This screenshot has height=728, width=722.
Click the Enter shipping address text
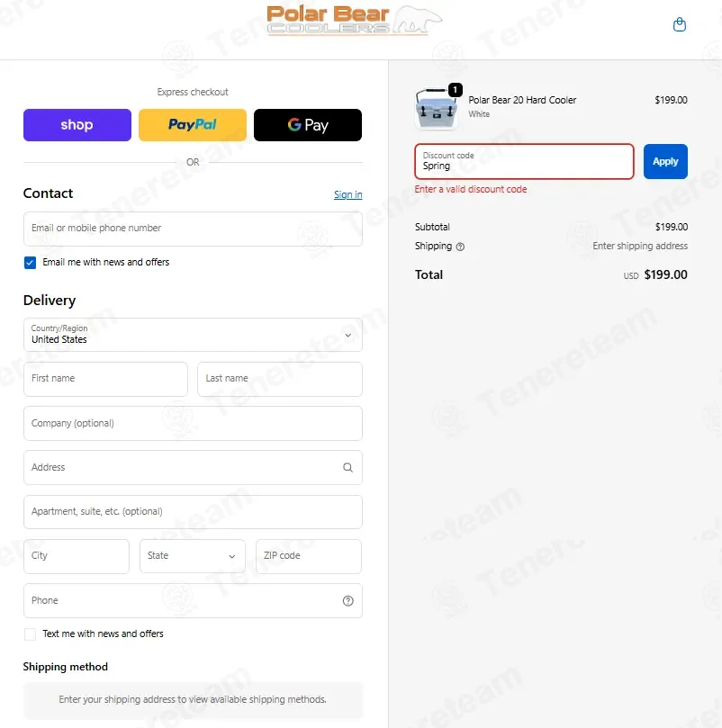tap(640, 246)
